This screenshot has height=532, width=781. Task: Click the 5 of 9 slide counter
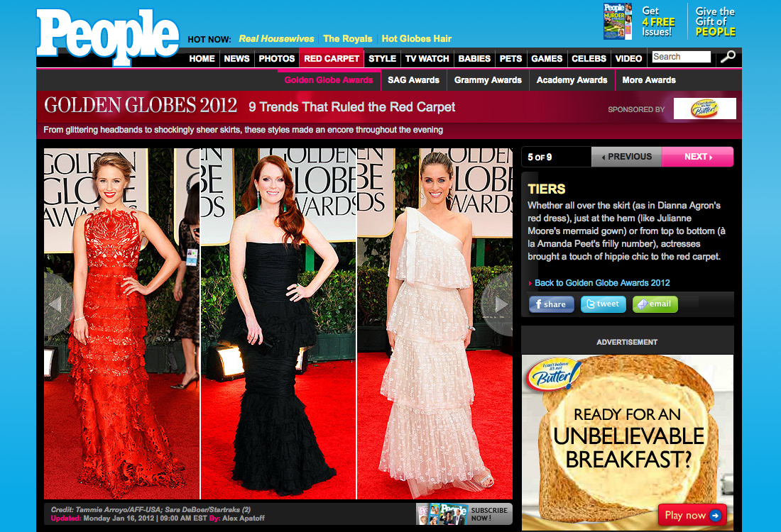pyautogui.click(x=540, y=157)
